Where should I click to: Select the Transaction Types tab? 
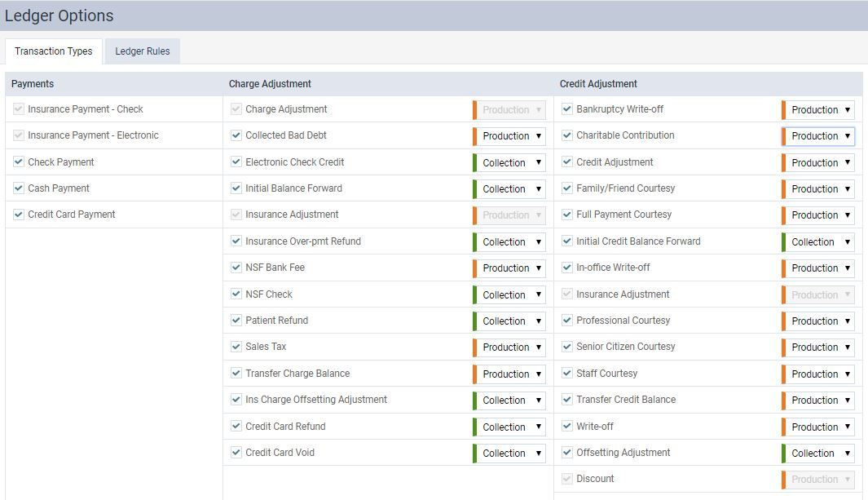(x=54, y=51)
